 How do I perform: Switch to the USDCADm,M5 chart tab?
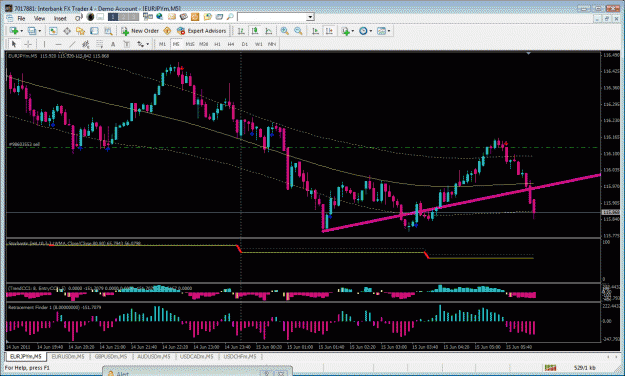pyautogui.click(x=197, y=356)
